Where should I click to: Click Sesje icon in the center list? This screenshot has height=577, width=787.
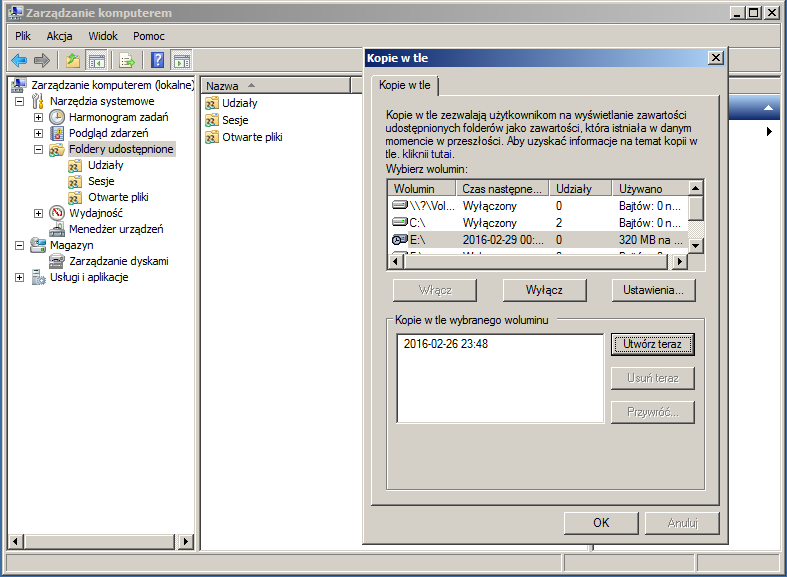(x=212, y=120)
